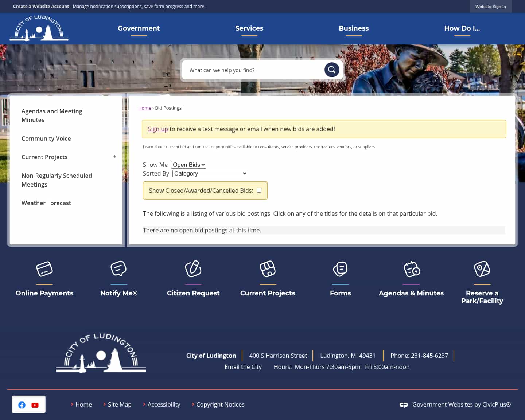The image size is (525, 420).
Task: Click the search magnifier icon
Action: click(x=331, y=70)
